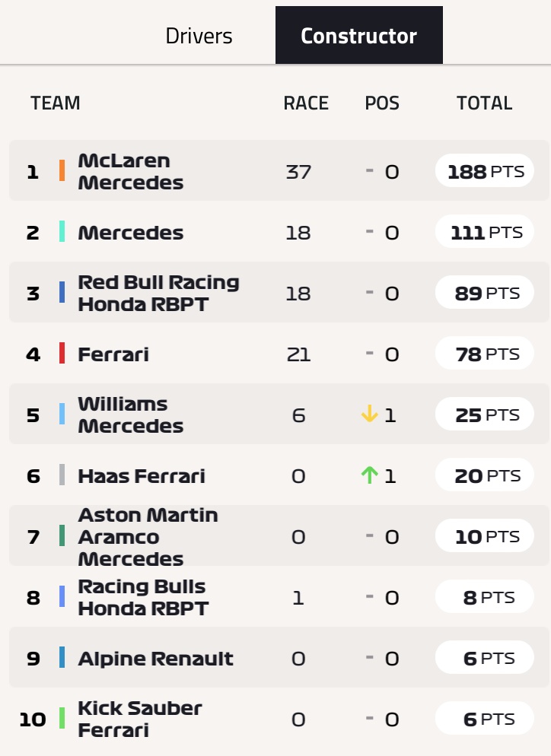The width and height of the screenshot is (551, 756).
Task: Select the Racing Bulls Honda RBPT team
Action: [x=143, y=597]
